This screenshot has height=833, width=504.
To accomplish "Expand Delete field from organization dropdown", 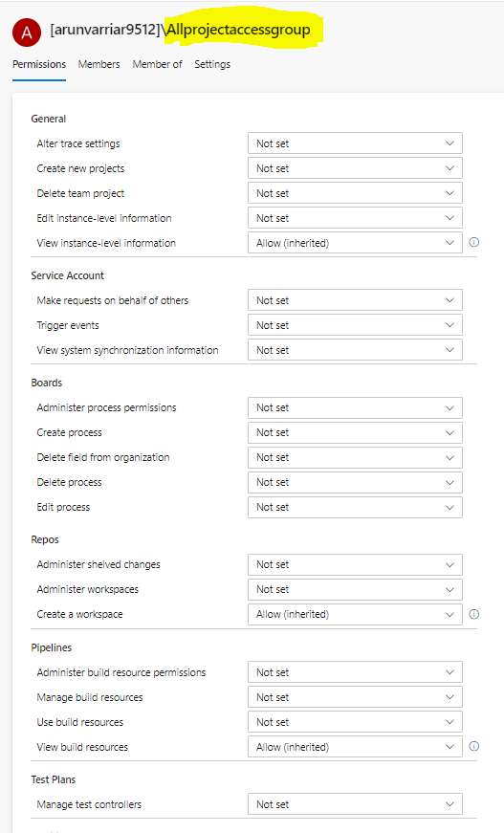I will click(x=356, y=457).
